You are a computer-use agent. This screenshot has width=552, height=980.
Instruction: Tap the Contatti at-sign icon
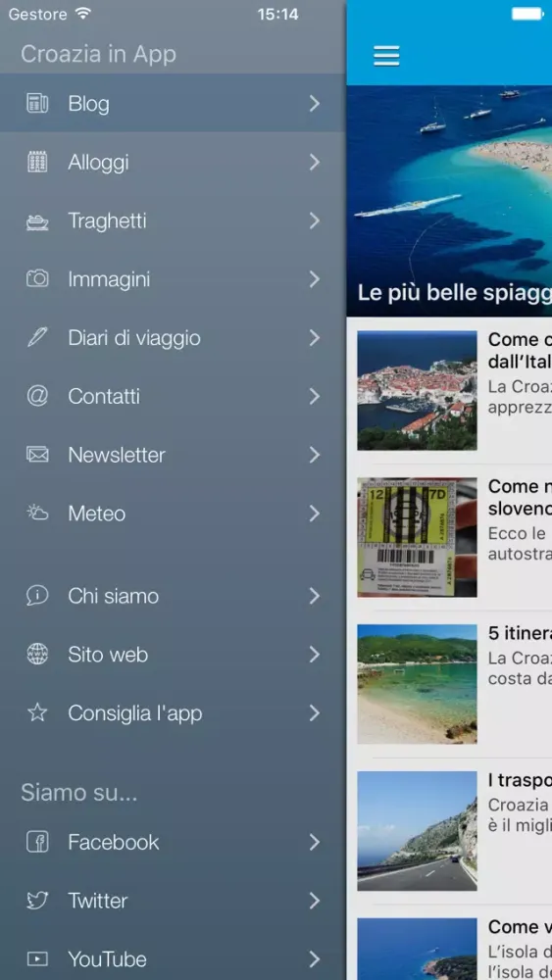(37, 396)
